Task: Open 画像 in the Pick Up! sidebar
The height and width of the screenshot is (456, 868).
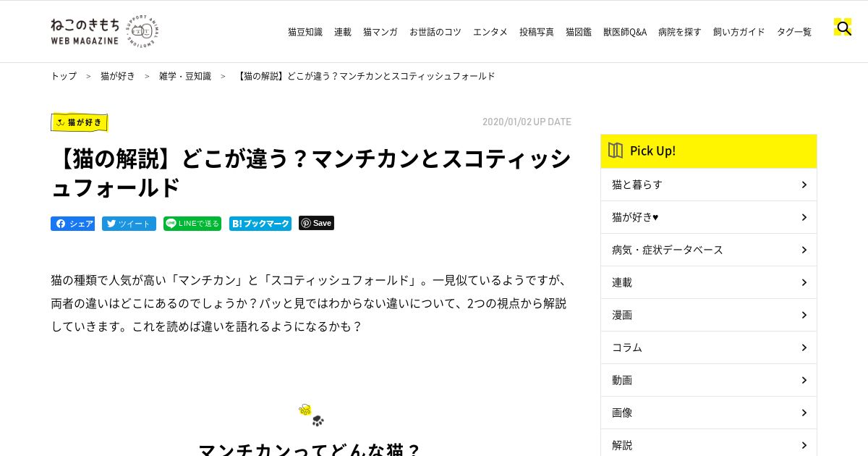Action: point(709,413)
